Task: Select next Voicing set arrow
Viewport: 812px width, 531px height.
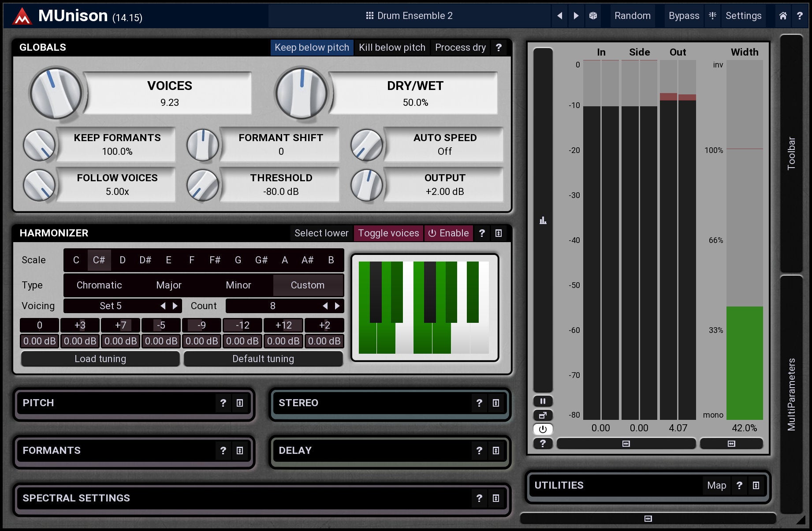Action: (175, 306)
